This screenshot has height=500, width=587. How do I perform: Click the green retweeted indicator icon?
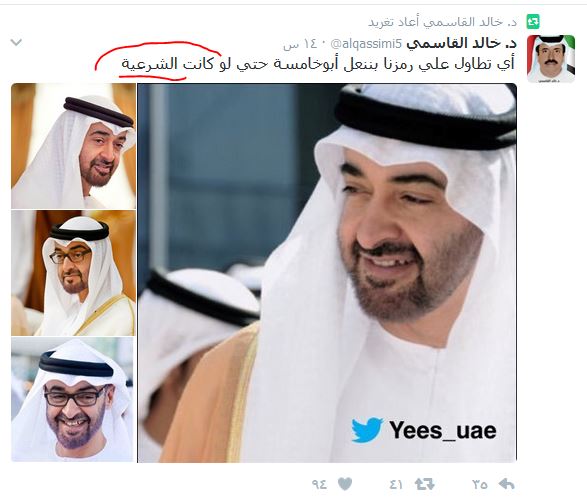[532, 22]
